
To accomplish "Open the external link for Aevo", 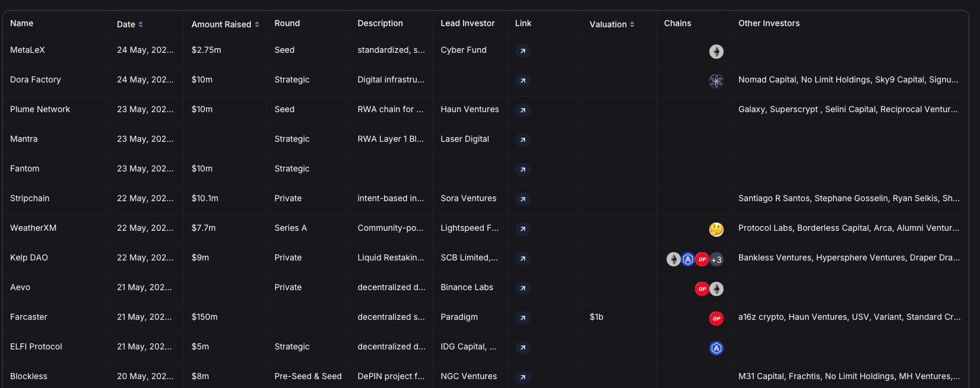I will [x=522, y=288].
